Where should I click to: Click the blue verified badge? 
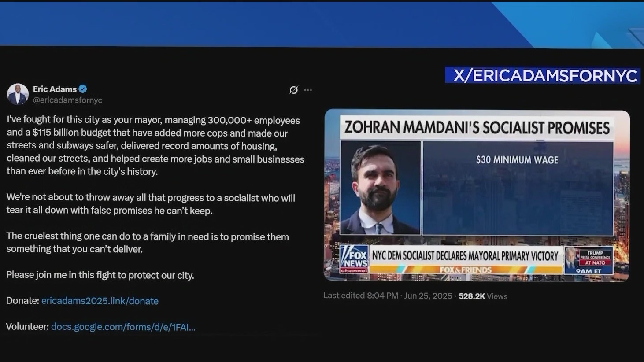(x=83, y=89)
